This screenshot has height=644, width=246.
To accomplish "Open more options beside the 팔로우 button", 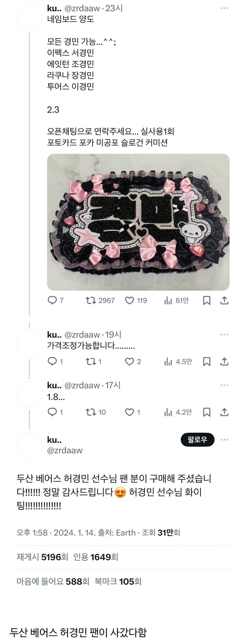I will click(x=224, y=440).
